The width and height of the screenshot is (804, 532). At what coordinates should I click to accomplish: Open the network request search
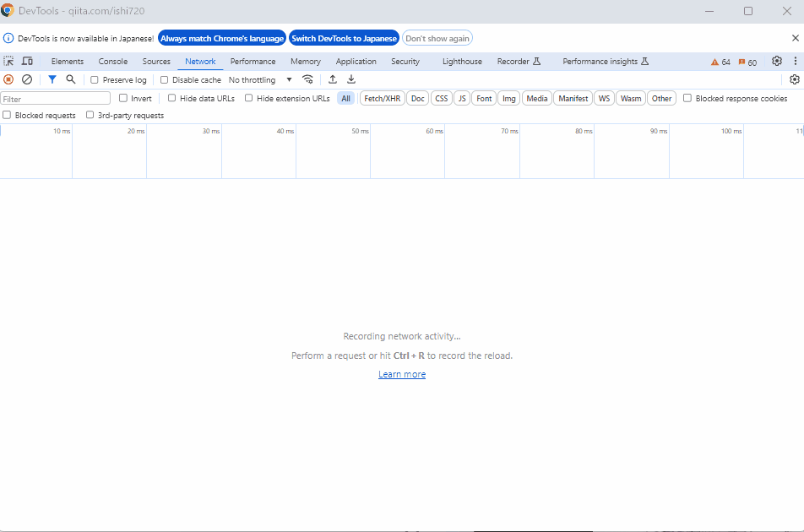(71, 79)
